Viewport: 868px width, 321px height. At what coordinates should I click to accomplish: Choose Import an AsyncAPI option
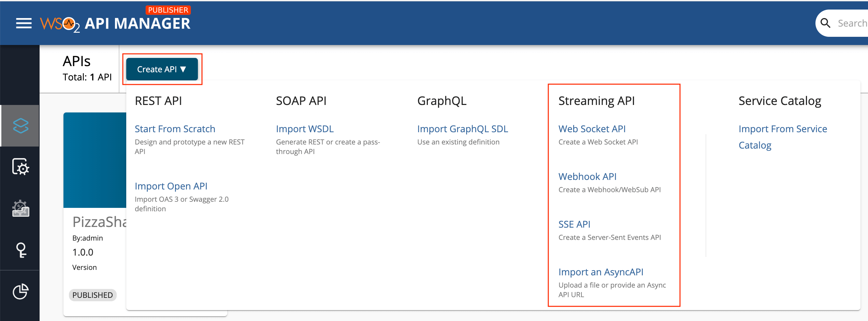[601, 272]
